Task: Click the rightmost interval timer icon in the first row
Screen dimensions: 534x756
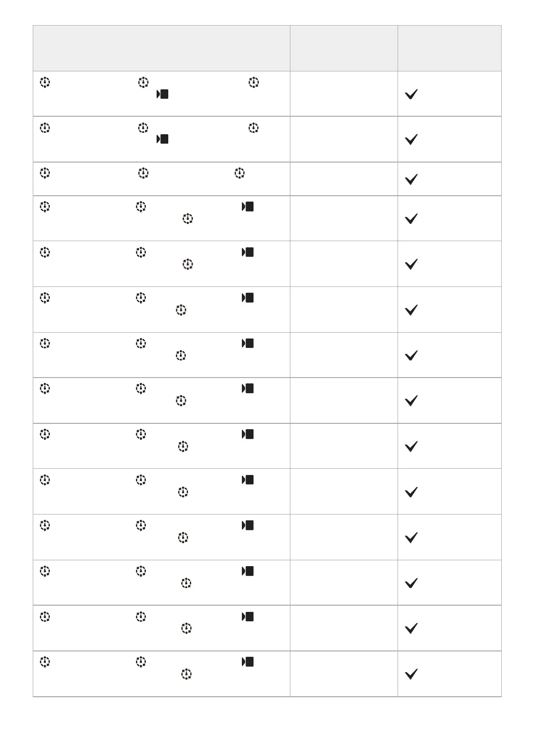Action: tap(254, 83)
